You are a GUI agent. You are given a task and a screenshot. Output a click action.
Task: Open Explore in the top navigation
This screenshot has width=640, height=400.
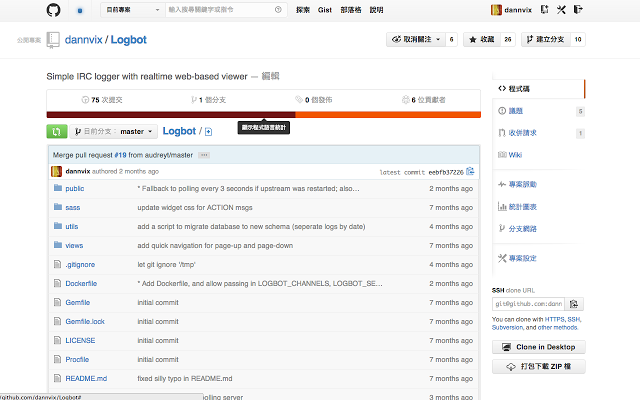(303, 10)
